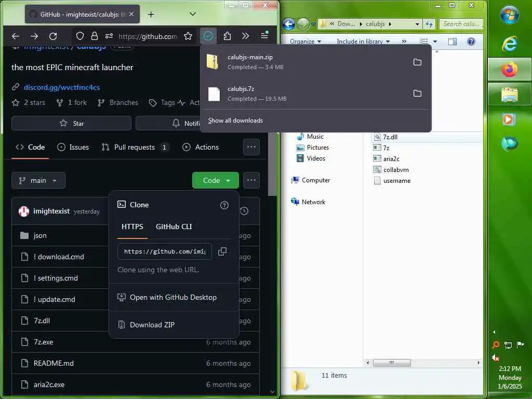Select the collabvm file in Explorer

(x=391, y=170)
